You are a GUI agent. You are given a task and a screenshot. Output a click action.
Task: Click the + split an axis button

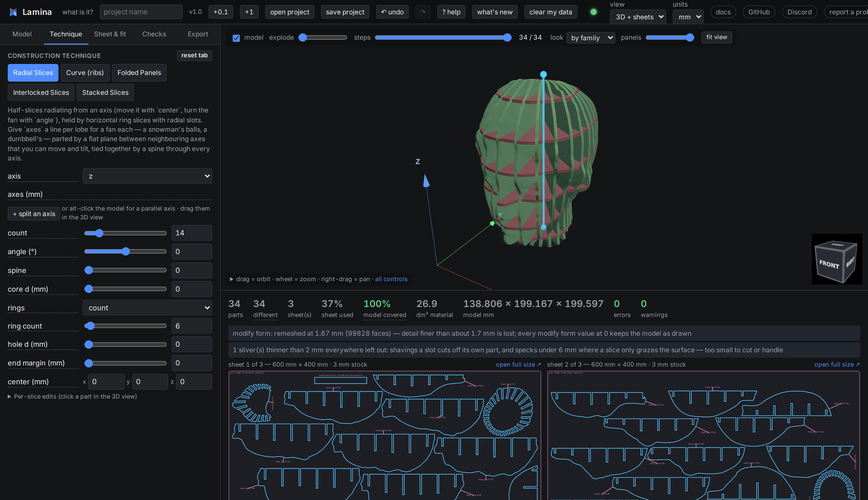pyautogui.click(x=34, y=214)
